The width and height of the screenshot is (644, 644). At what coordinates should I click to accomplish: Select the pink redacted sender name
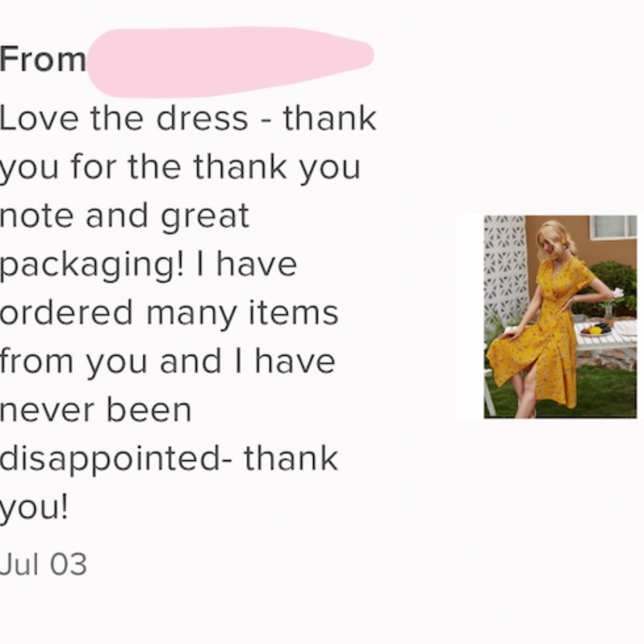(229, 61)
